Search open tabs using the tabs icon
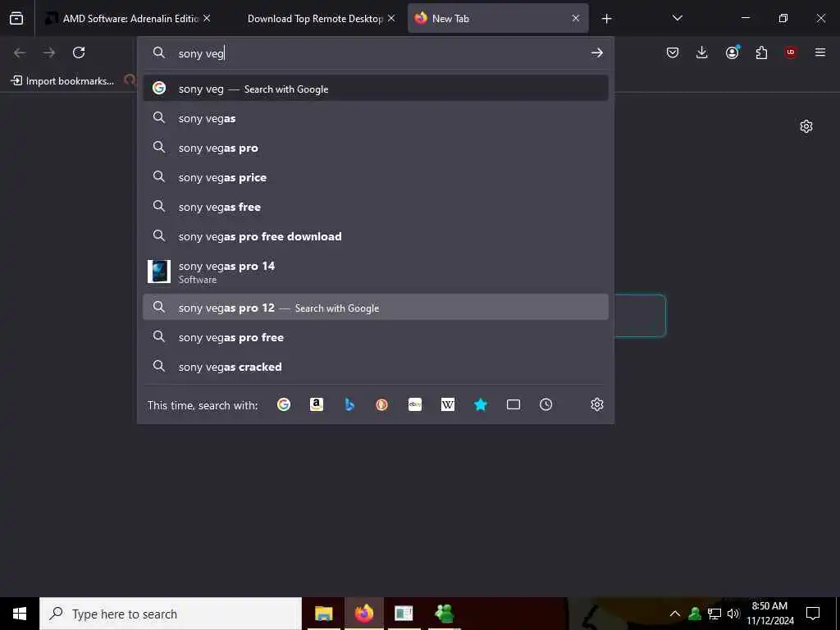The image size is (840, 630). point(514,404)
